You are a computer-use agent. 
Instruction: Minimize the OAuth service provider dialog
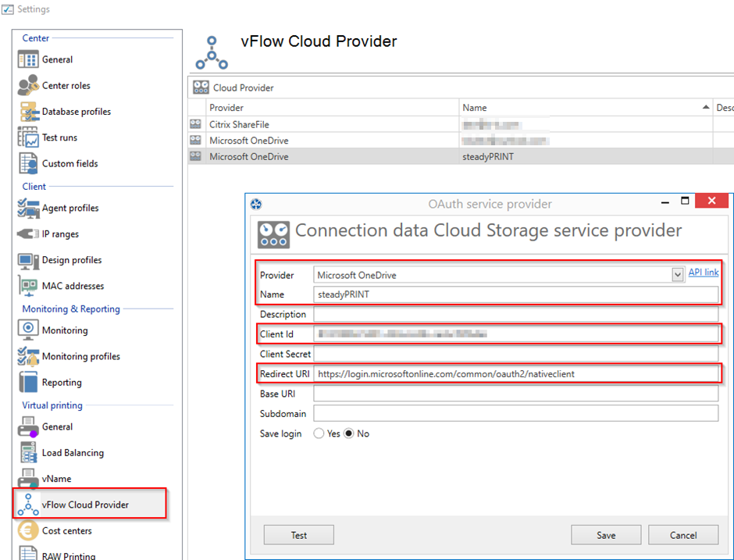(x=665, y=202)
